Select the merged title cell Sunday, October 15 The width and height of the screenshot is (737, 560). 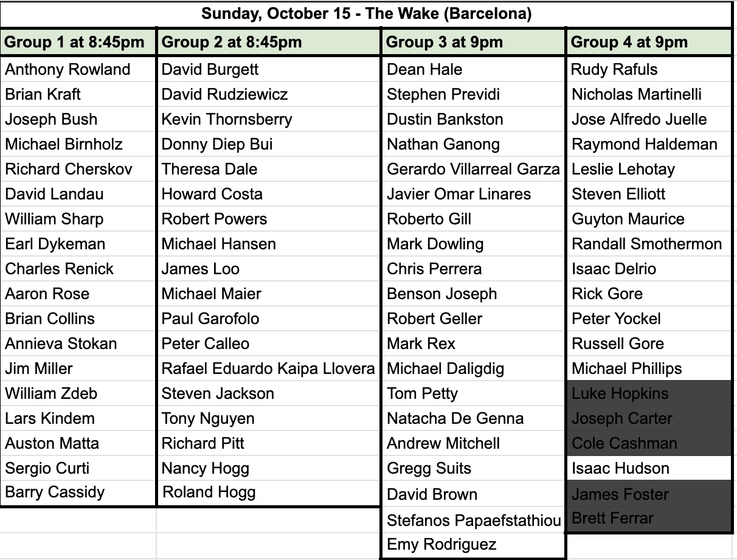pyautogui.click(x=366, y=14)
